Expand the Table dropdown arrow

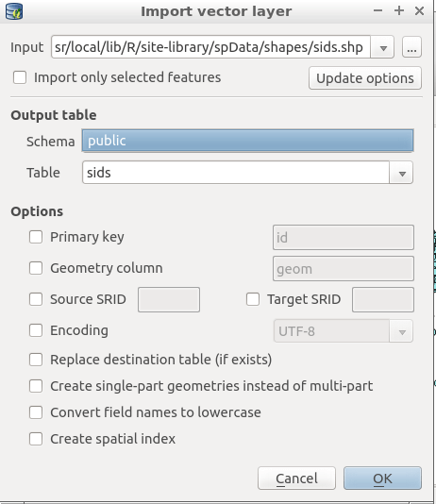pyautogui.click(x=401, y=173)
